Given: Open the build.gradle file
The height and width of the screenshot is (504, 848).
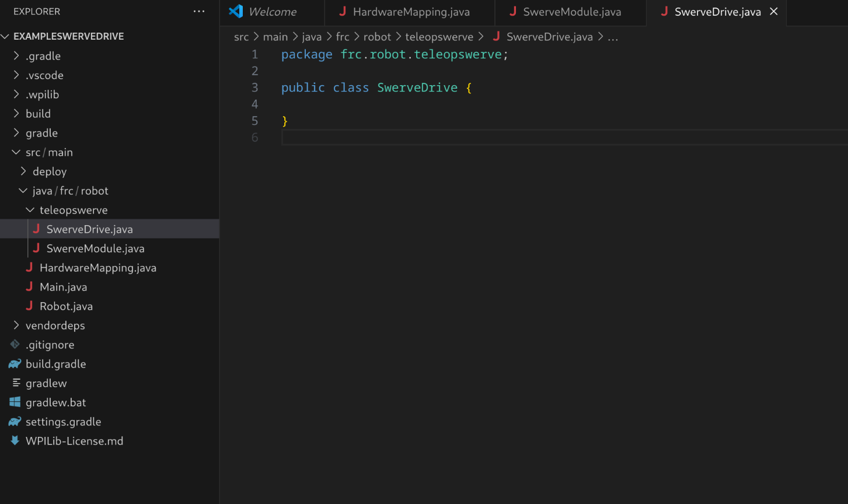Looking at the screenshot, I should coord(110,364).
